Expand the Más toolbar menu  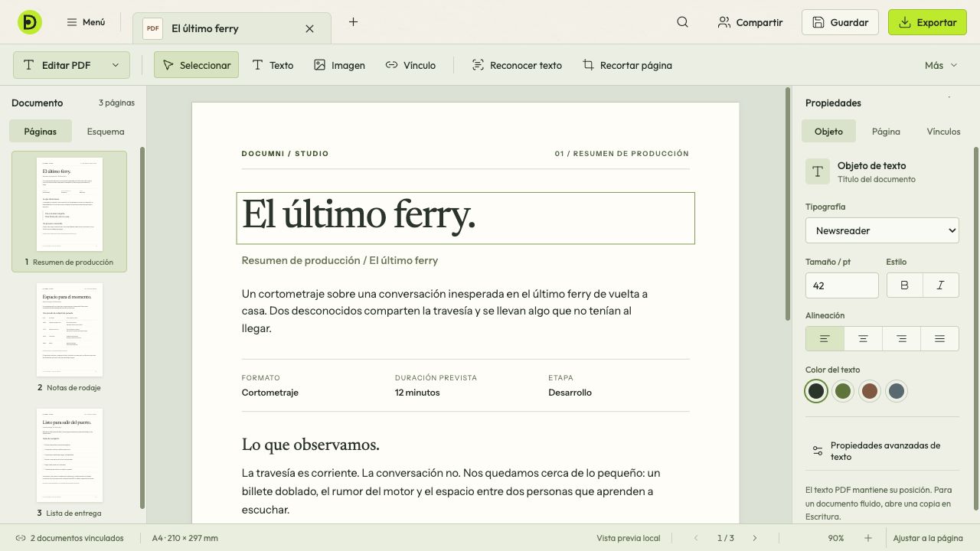(941, 65)
